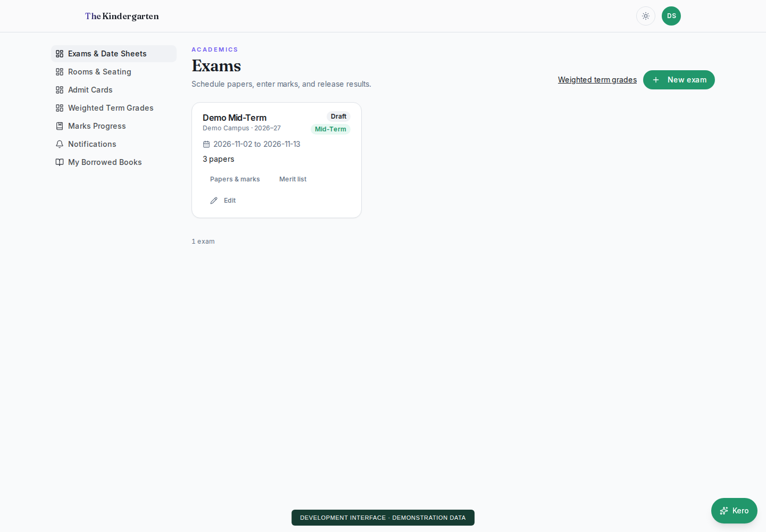Select Marks Progress in sidebar
The image size is (766, 532).
tap(114, 126)
